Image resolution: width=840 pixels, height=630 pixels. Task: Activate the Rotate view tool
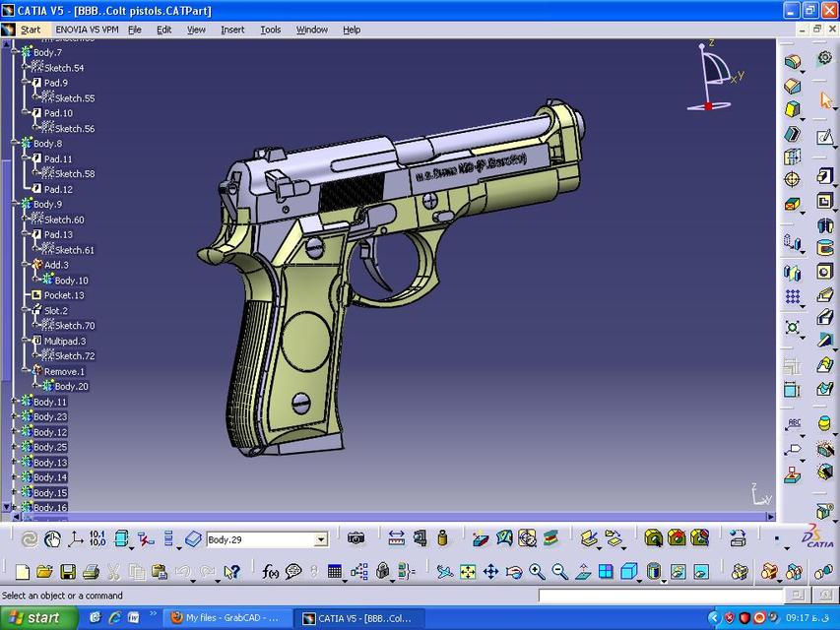tap(513, 569)
